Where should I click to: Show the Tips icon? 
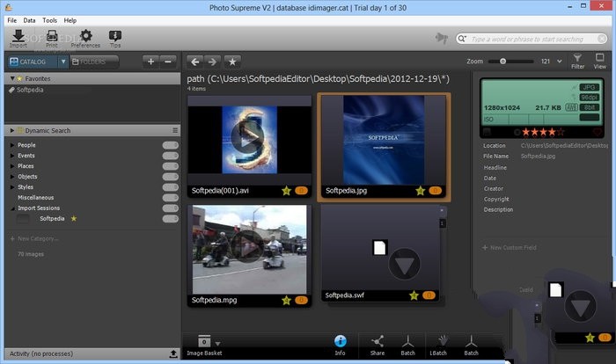(x=115, y=38)
